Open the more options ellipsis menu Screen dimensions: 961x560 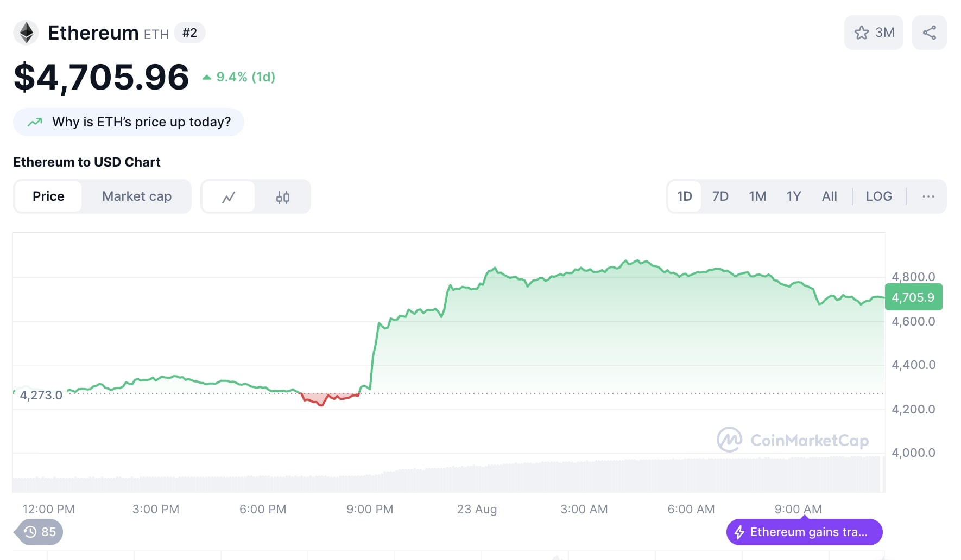(928, 196)
